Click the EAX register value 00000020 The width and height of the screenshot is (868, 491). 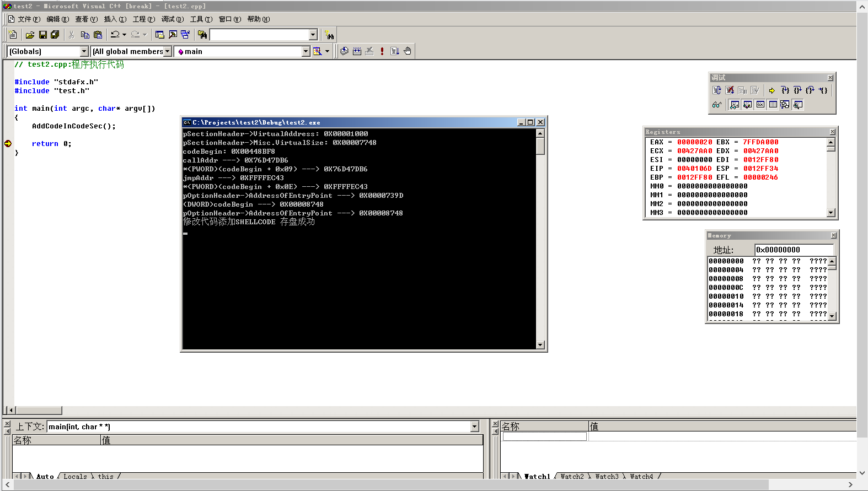click(x=694, y=142)
